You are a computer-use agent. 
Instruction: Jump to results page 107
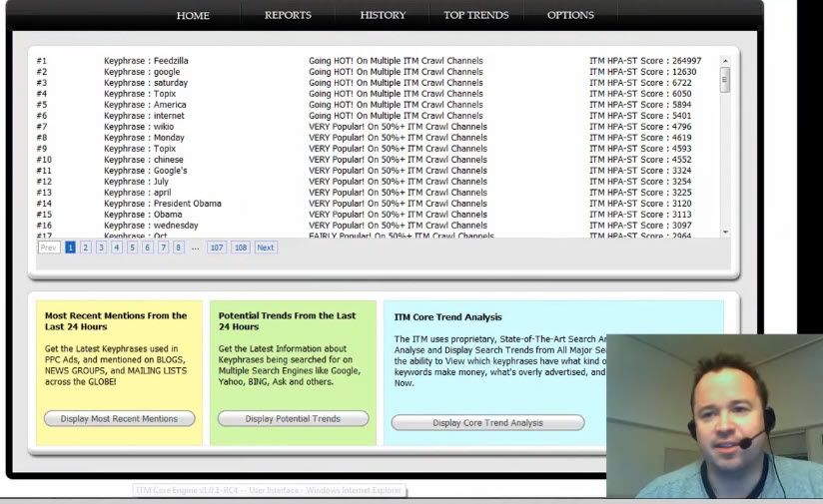click(217, 248)
